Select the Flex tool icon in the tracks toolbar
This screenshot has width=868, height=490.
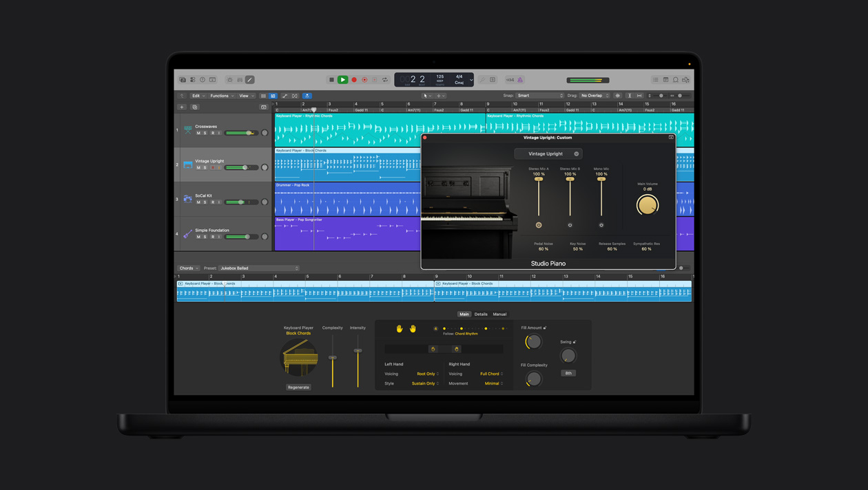294,96
